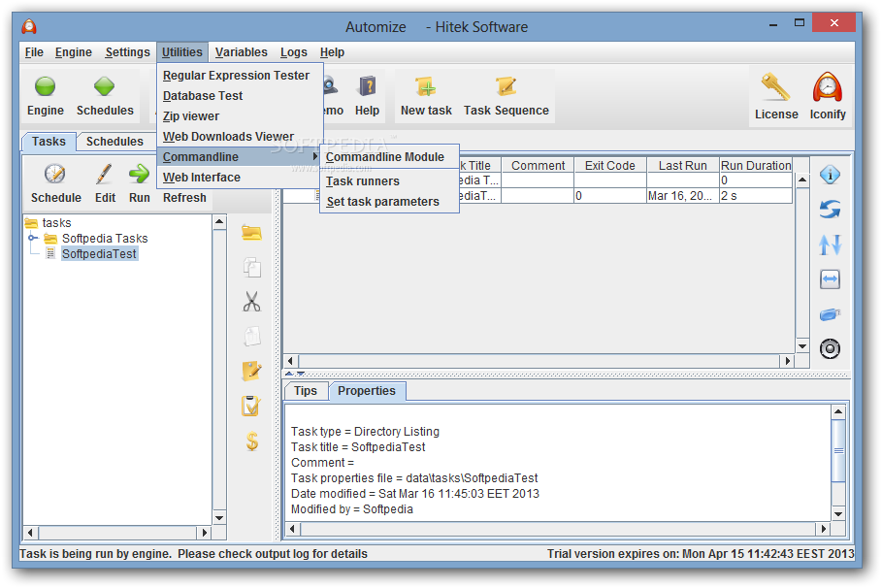Click the Iconify clock icon

point(827,87)
